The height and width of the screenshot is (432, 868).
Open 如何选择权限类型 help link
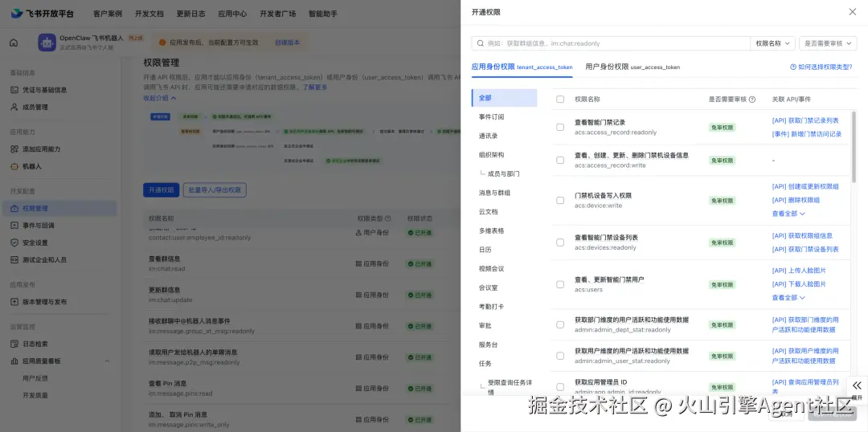click(821, 67)
